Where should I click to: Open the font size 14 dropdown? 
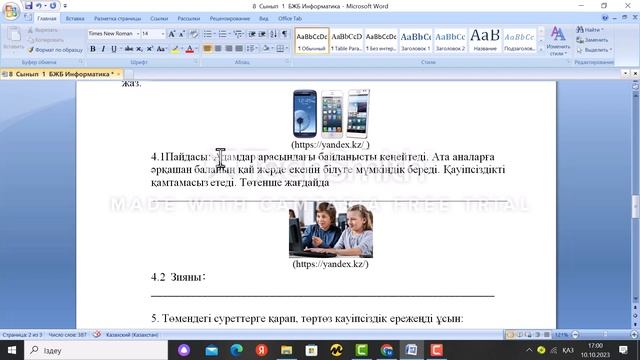162,33
